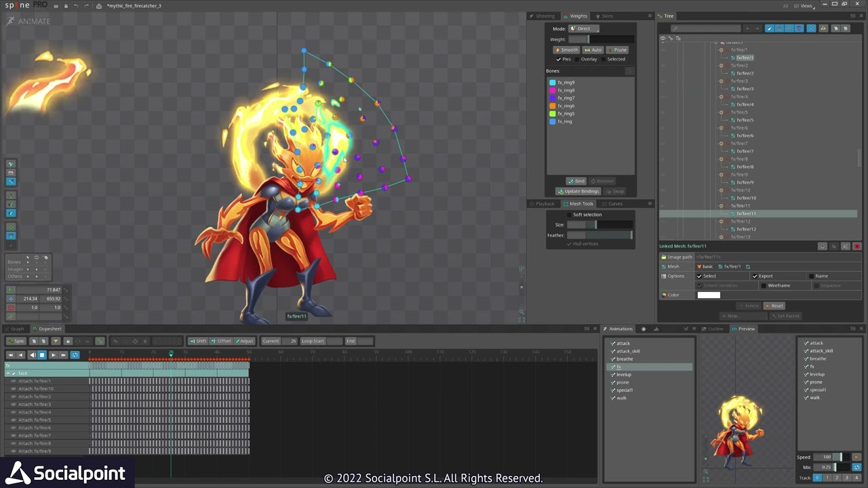Toggle the pencil filter icon in tree toolbar
The image size is (868, 488).
click(769, 28)
